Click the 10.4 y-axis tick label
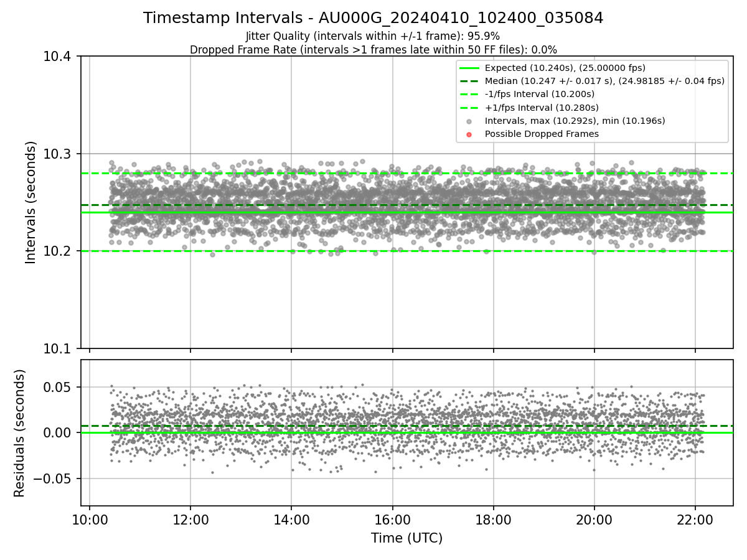The height and width of the screenshot is (560, 747). click(x=59, y=57)
